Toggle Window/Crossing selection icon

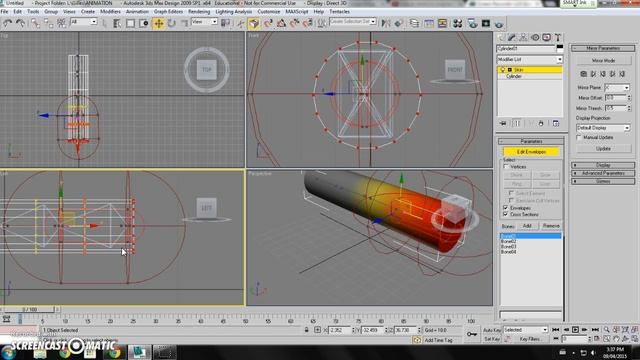point(144,23)
